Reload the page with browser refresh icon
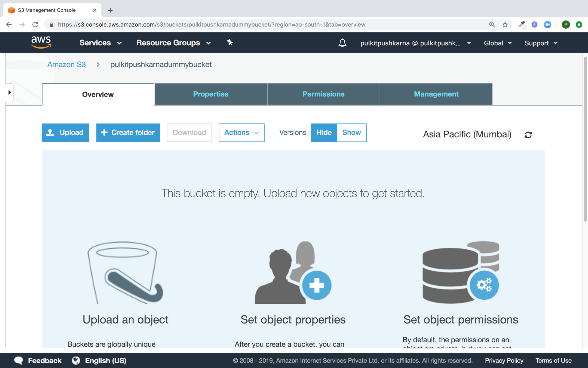 click(35, 25)
